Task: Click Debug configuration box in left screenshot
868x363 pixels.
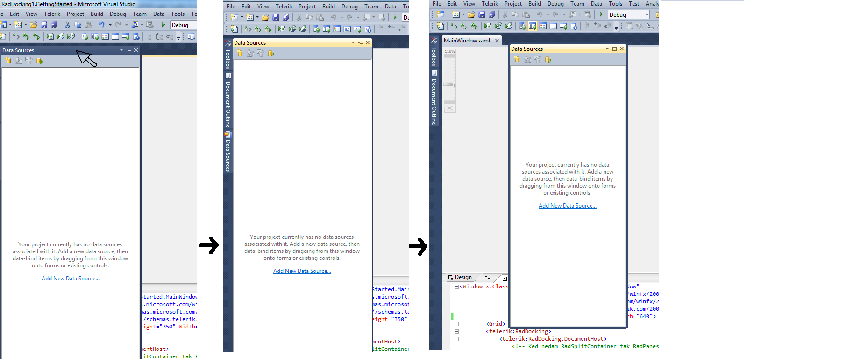Action: (183, 25)
